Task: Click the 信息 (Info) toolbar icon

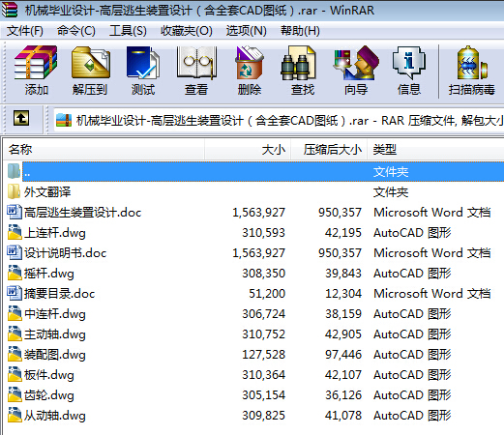Action: pyautogui.click(x=409, y=63)
